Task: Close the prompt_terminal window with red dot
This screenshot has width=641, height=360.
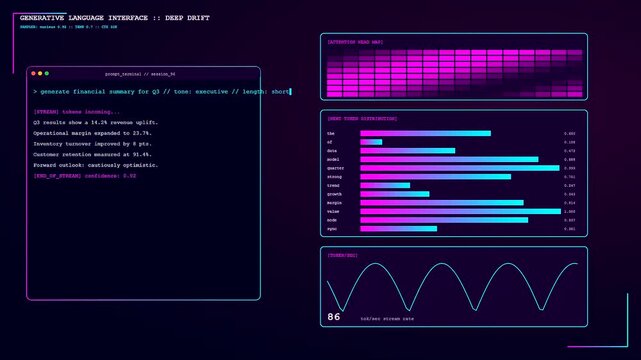Action: pyautogui.click(x=33, y=74)
